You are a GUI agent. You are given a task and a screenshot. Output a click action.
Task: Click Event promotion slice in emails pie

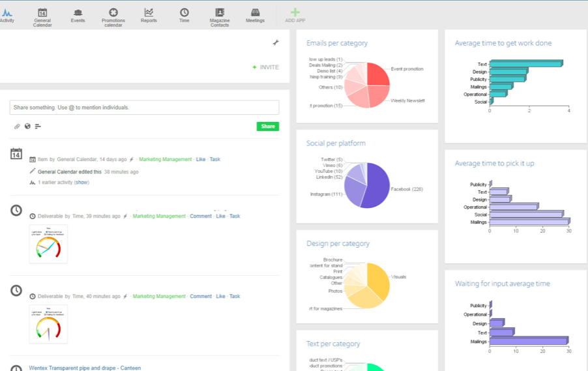(377, 75)
